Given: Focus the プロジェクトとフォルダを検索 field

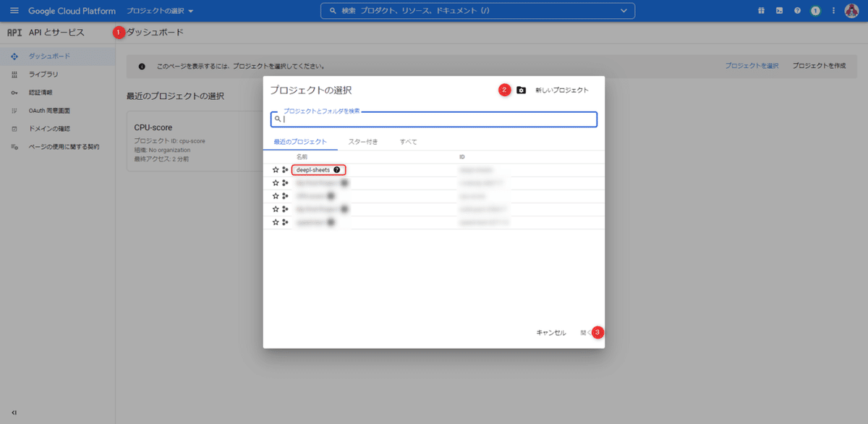Looking at the screenshot, I should pyautogui.click(x=434, y=119).
